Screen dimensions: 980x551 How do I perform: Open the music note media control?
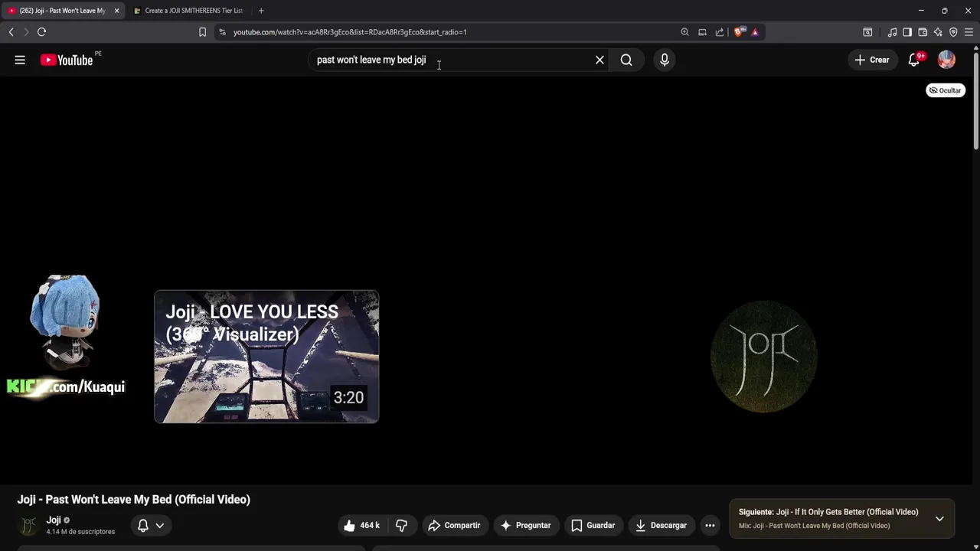(892, 32)
